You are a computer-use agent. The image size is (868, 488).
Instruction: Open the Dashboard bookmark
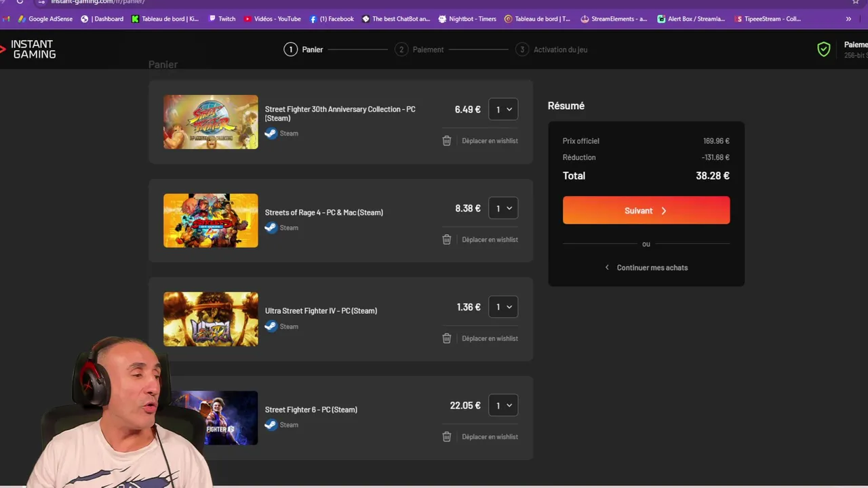102,19
